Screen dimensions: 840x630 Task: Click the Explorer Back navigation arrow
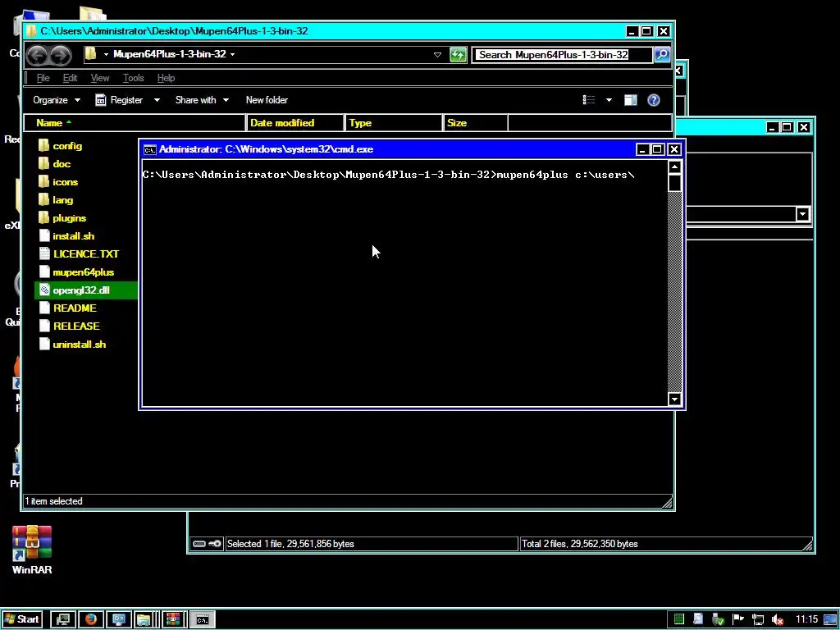coord(38,55)
